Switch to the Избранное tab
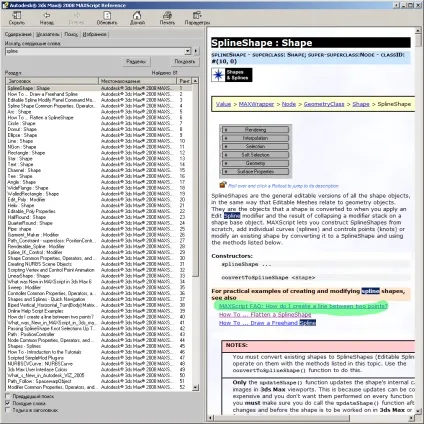The width and height of the screenshot is (424, 424). (x=95, y=34)
